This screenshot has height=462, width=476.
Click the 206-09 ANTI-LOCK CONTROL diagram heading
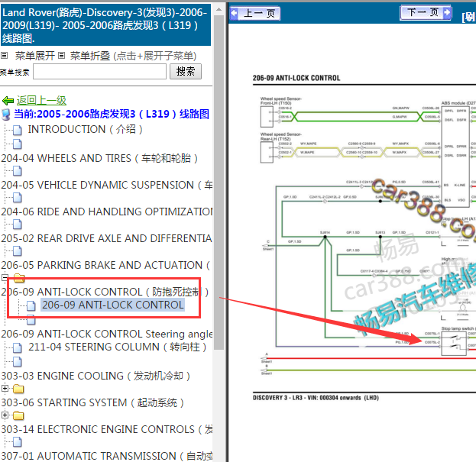tap(296, 78)
